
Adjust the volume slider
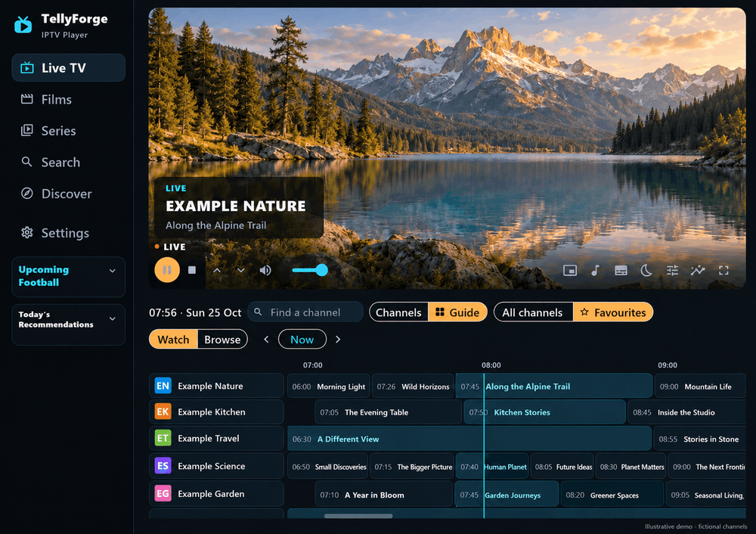coord(309,270)
